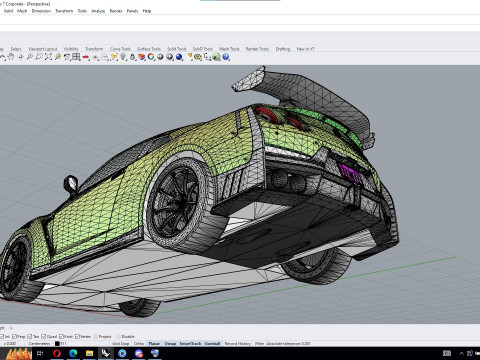Viewport: 480px width, 360px height.
Task: Toggle Osnap pane in status bar
Action: tap(170, 343)
